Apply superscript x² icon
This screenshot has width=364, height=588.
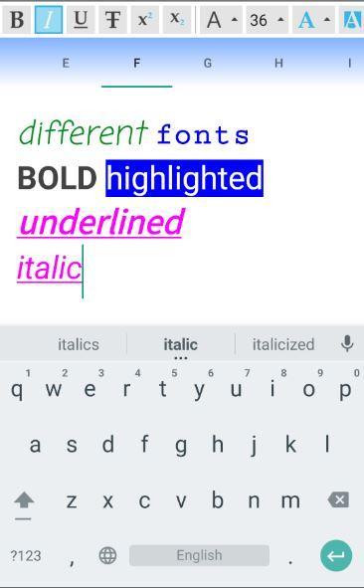point(144,20)
